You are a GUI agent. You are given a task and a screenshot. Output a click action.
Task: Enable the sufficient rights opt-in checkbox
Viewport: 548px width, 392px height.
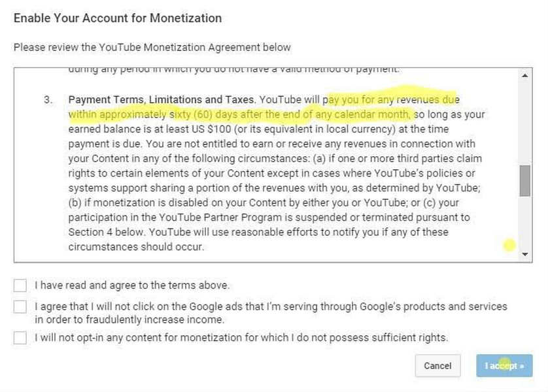tap(20, 338)
